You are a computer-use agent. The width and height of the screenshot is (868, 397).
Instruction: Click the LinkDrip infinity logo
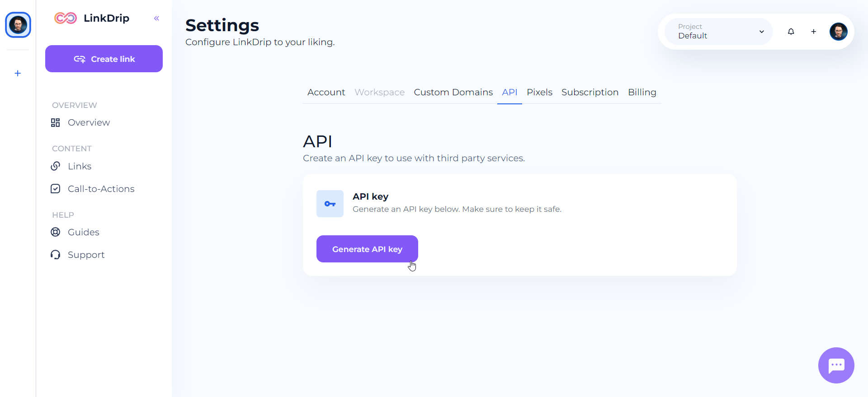click(x=66, y=18)
